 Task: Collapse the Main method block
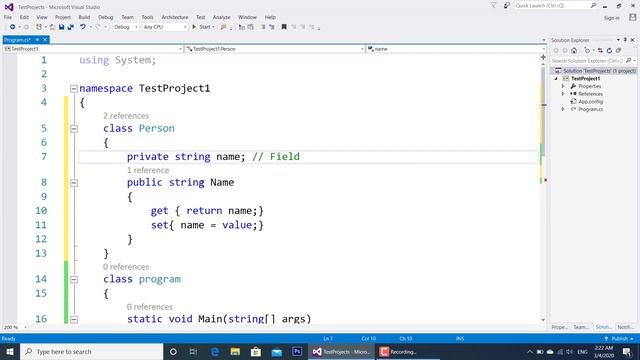[x=74, y=320]
